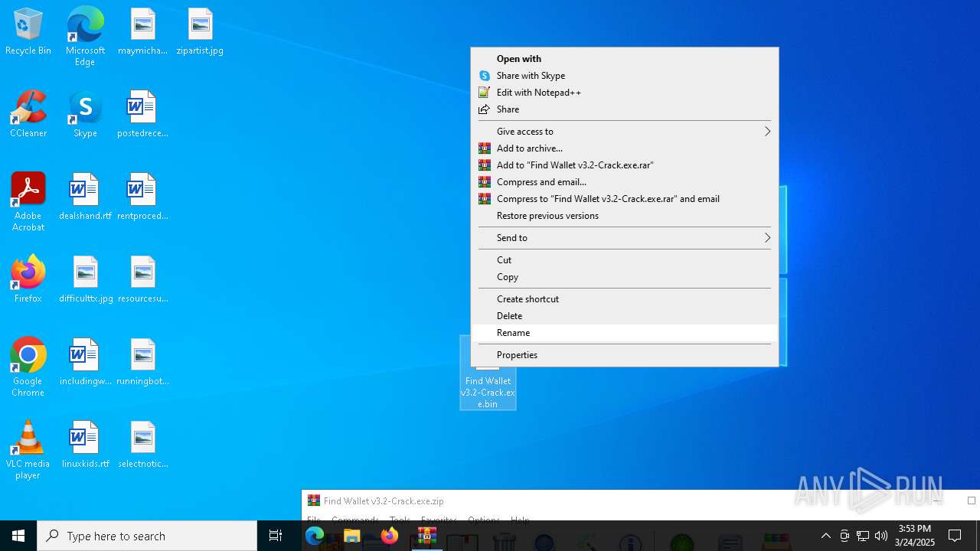Click Microsoft Edge icon in taskbar

[x=315, y=536]
